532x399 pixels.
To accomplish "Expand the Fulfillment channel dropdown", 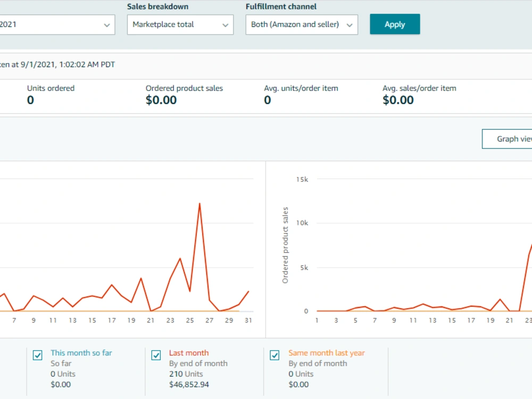I will tap(302, 24).
